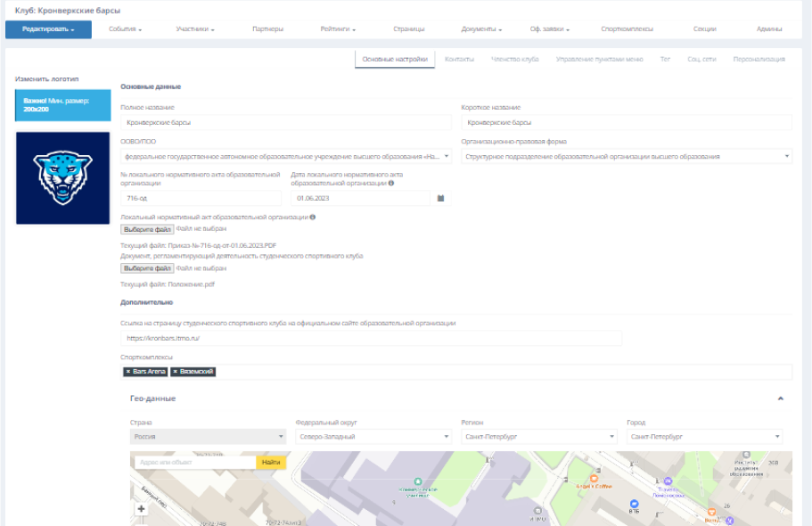Image resolution: width=812 pixels, height=526 pixels.
Task: Expand the Организационно-правовая форма dropdown
Action: 626,156
